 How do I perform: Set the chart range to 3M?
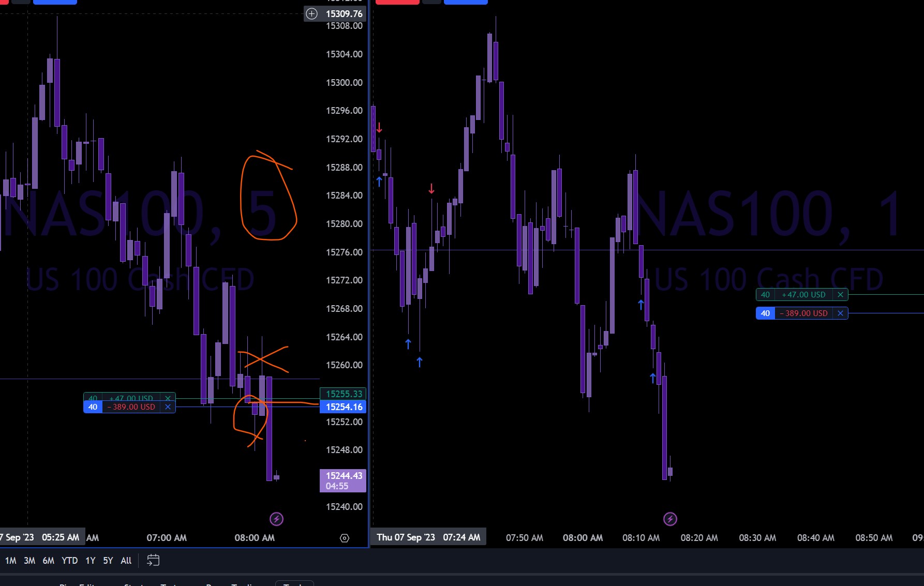29,561
